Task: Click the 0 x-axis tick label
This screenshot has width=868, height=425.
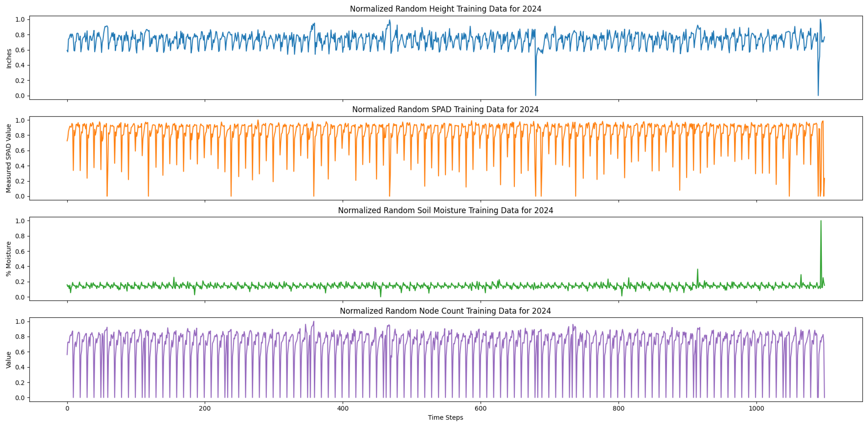Action: pos(67,408)
